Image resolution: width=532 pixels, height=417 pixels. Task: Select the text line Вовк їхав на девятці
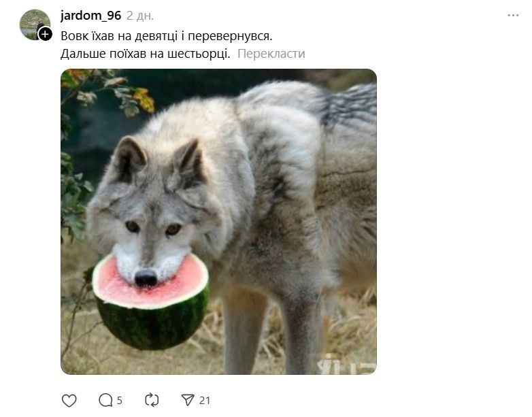[x=119, y=36]
